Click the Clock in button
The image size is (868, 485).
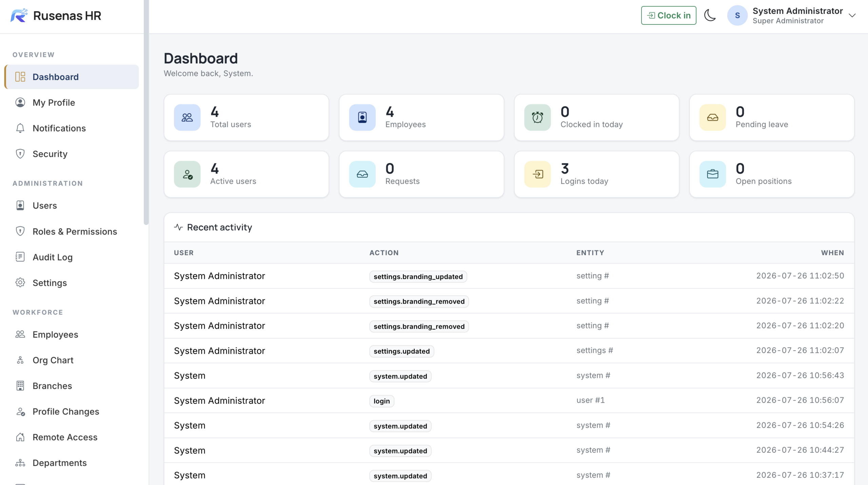[669, 16]
